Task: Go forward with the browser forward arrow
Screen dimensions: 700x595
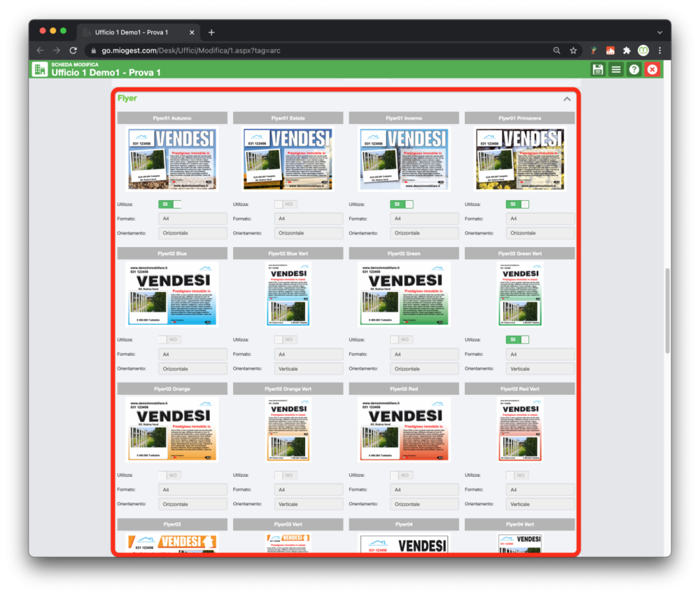Action: point(57,50)
